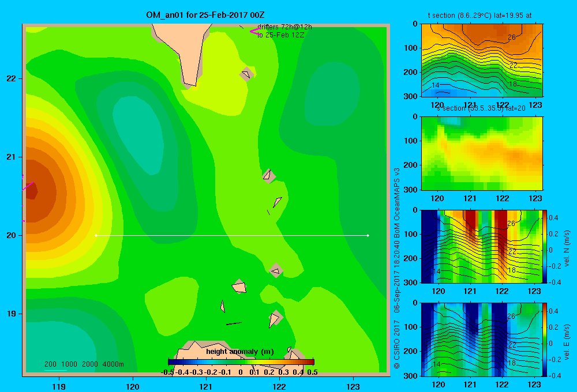Click the "© CSIRO 2017" copyright text
Screen dimensions: 577x392
397,344
